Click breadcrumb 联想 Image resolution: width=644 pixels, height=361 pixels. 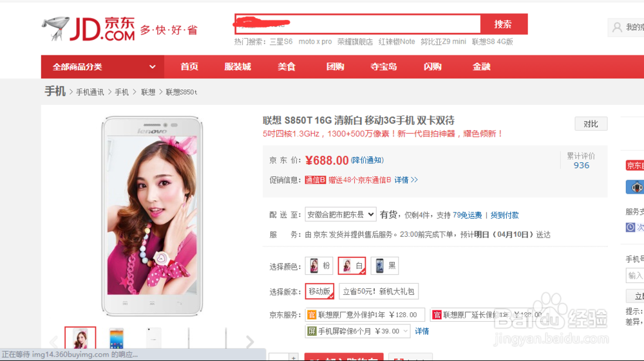tap(148, 92)
